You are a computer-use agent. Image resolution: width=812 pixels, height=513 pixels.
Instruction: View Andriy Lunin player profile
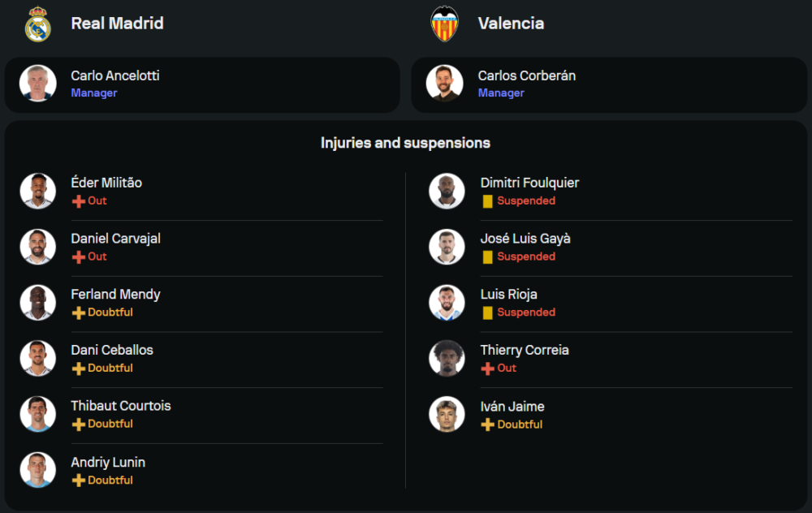[108, 462]
